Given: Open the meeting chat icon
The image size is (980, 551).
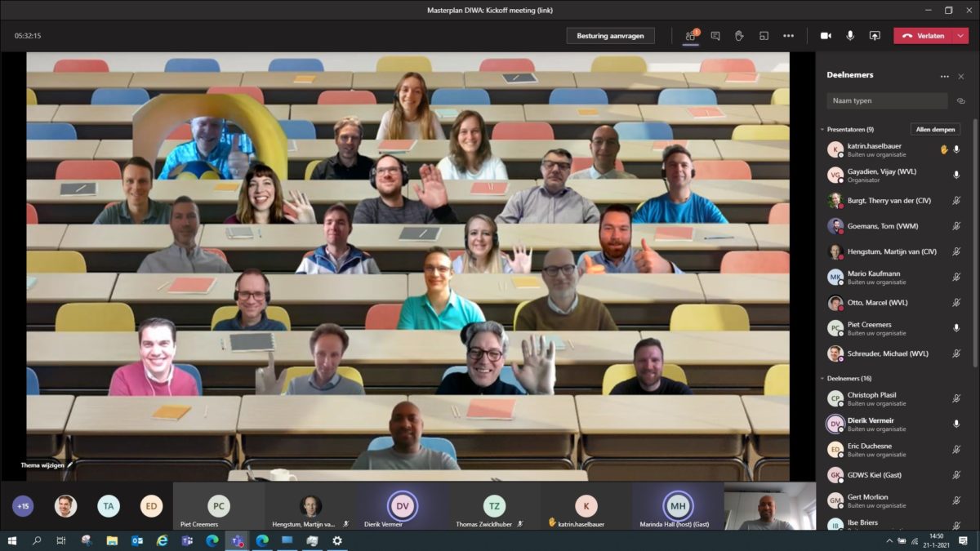Looking at the screenshot, I should (715, 36).
